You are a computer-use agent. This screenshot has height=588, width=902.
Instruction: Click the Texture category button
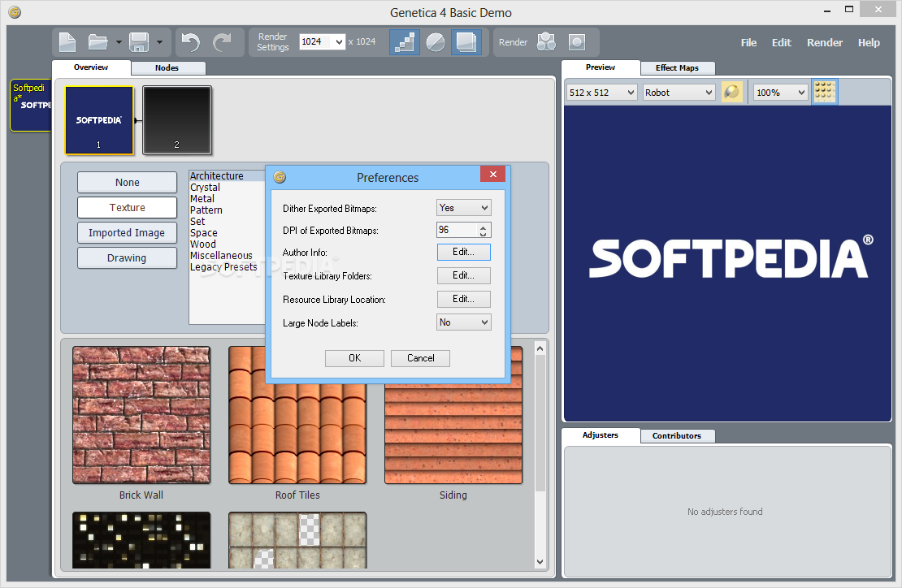(127, 207)
